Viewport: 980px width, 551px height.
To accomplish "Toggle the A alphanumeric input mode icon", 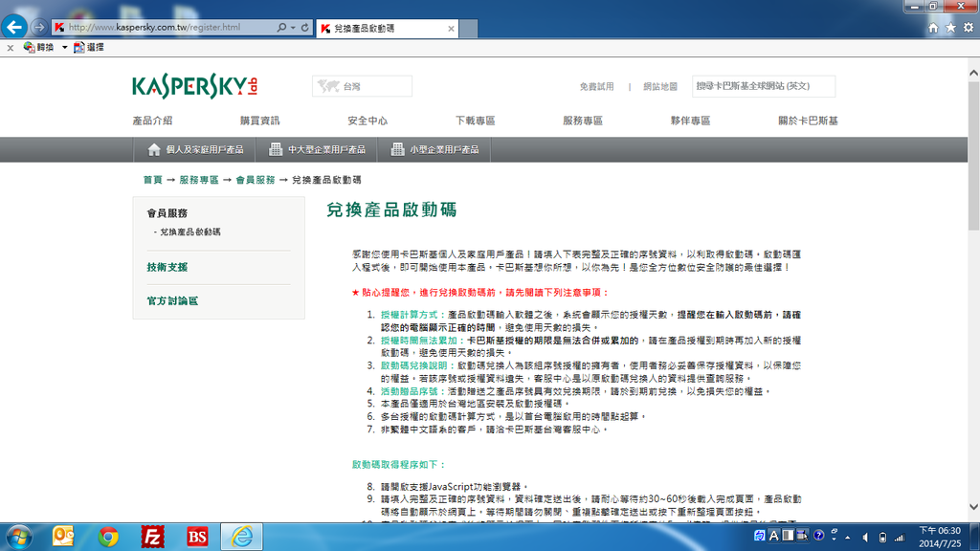I will click(773, 536).
